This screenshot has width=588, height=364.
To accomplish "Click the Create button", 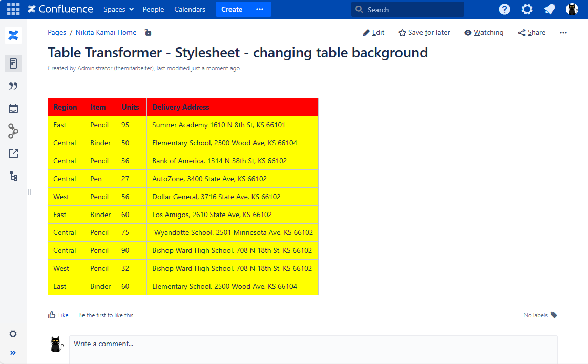I will point(232,9).
